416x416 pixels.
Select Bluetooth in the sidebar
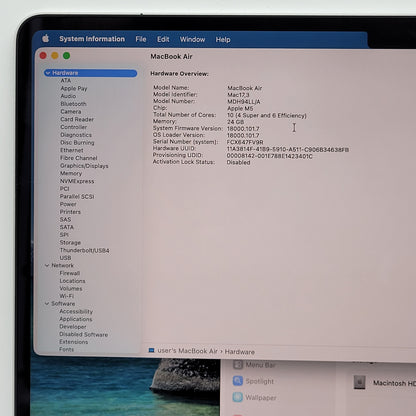[x=73, y=104]
